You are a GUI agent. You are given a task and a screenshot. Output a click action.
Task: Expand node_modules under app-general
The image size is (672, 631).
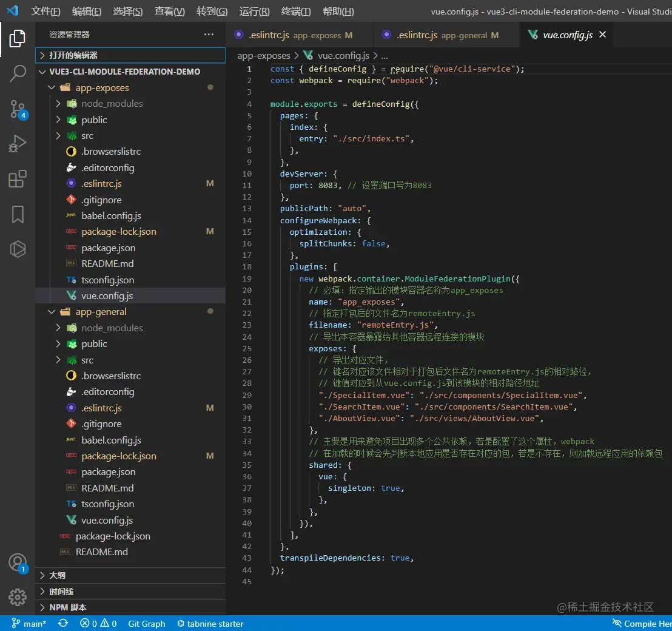130,328
